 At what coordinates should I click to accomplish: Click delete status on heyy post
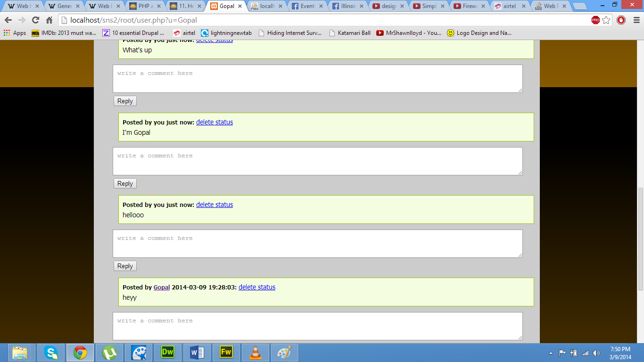[257, 287]
